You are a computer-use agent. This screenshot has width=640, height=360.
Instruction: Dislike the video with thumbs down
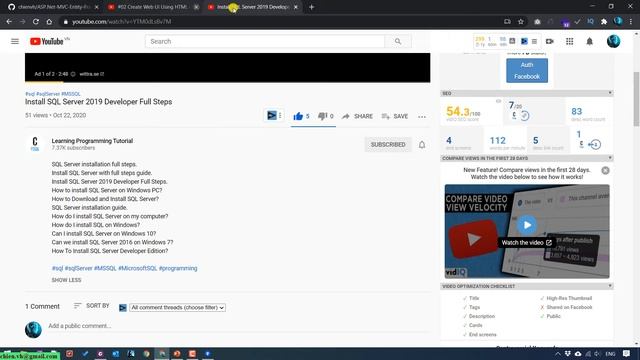[x=325, y=116]
